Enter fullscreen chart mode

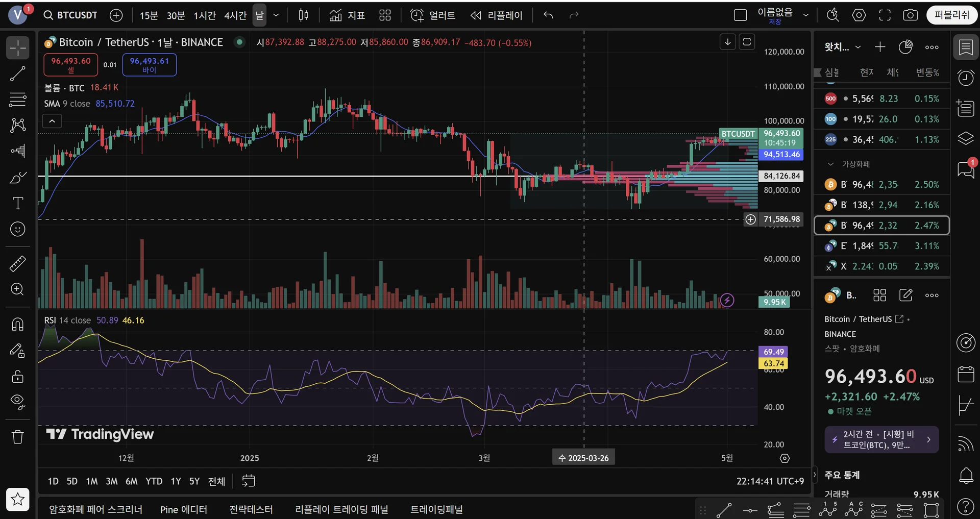pos(885,15)
